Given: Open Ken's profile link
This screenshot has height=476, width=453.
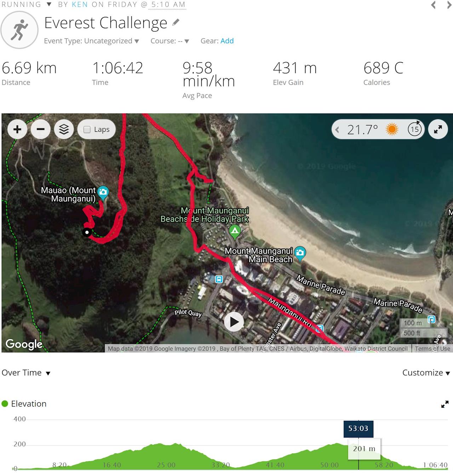Looking at the screenshot, I should pos(80,5).
